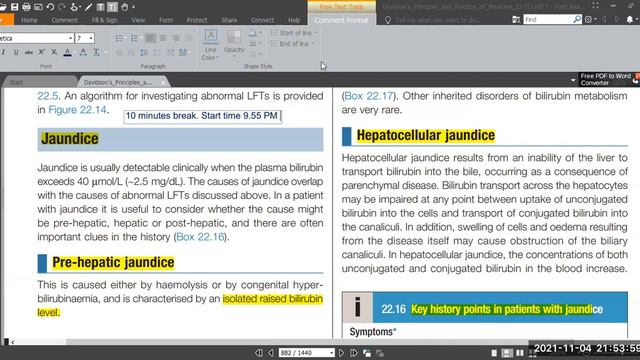Click the 10 minutes break text box
640x360 pixels.
tap(202, 116)
